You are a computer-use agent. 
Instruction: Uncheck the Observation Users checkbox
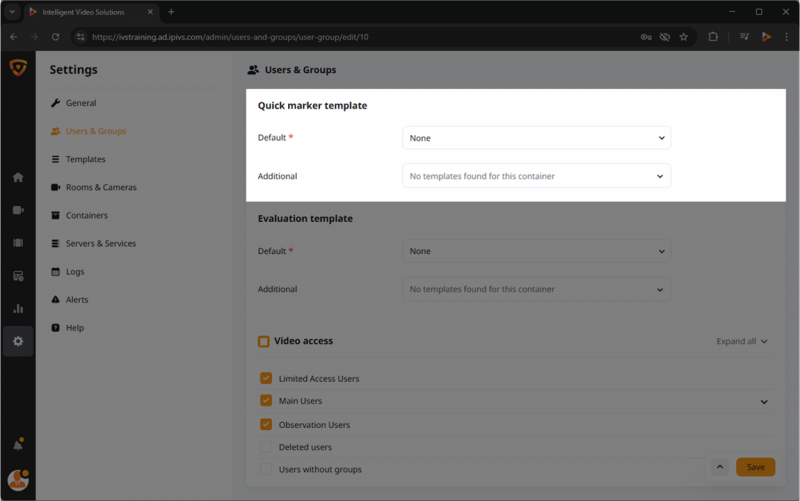pos(266,424)
